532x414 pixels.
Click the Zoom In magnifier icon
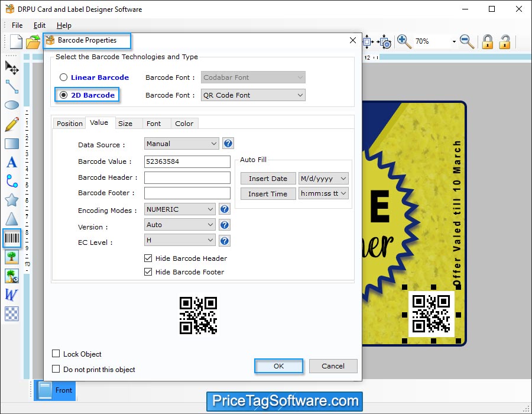point(404,42)
